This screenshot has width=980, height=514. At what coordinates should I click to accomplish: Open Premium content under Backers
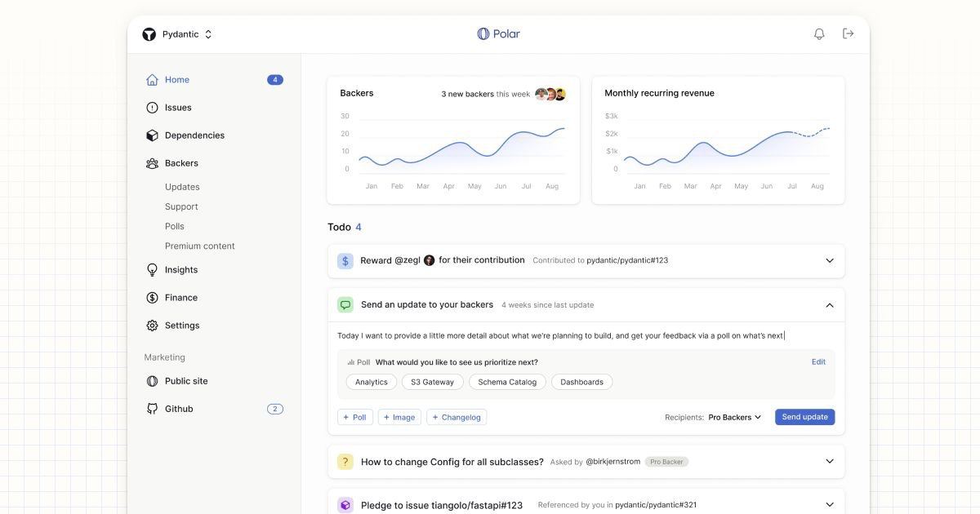200,246
